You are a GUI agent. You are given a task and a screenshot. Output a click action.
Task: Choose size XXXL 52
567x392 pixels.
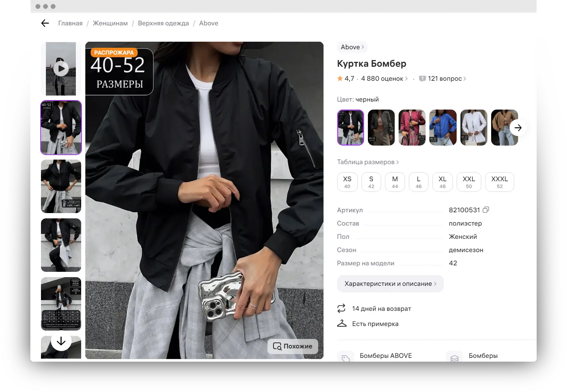tap(499, 182)
